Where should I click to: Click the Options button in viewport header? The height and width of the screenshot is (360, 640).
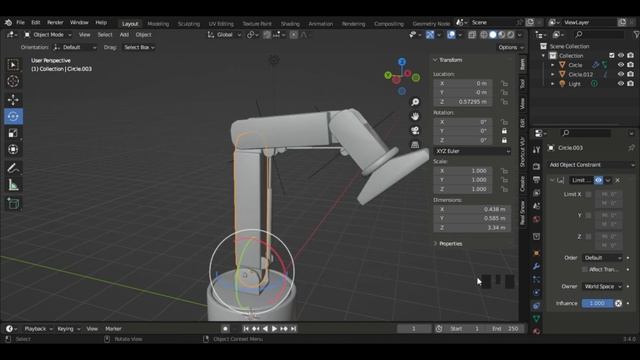click(x=510, y=47)
